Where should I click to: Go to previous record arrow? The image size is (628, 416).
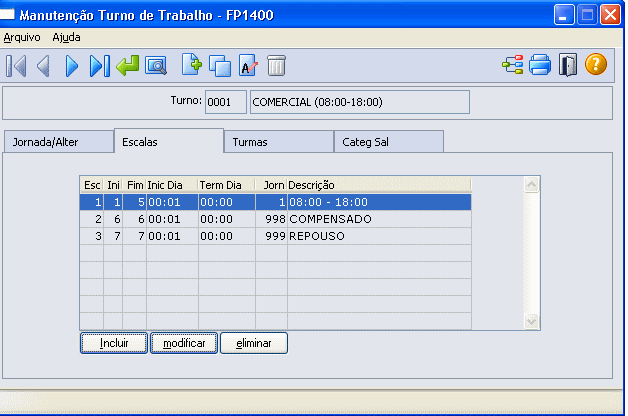pos(43,66)
